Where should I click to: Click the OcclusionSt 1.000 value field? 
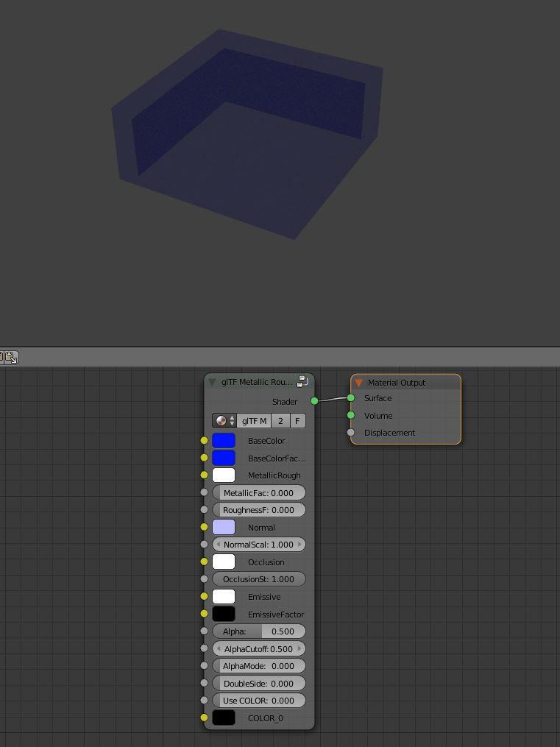pos(258,578)
